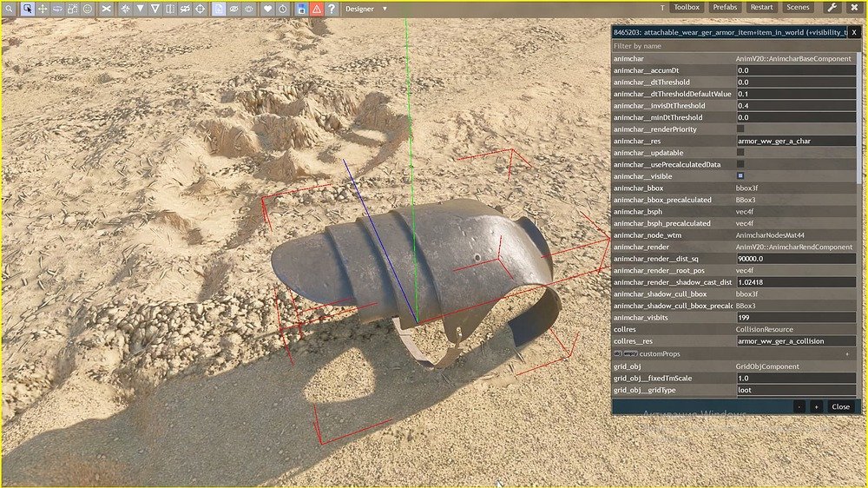868x488 pixels.
Task: Click the crosshair target icon
Action: tap(201, 9)
